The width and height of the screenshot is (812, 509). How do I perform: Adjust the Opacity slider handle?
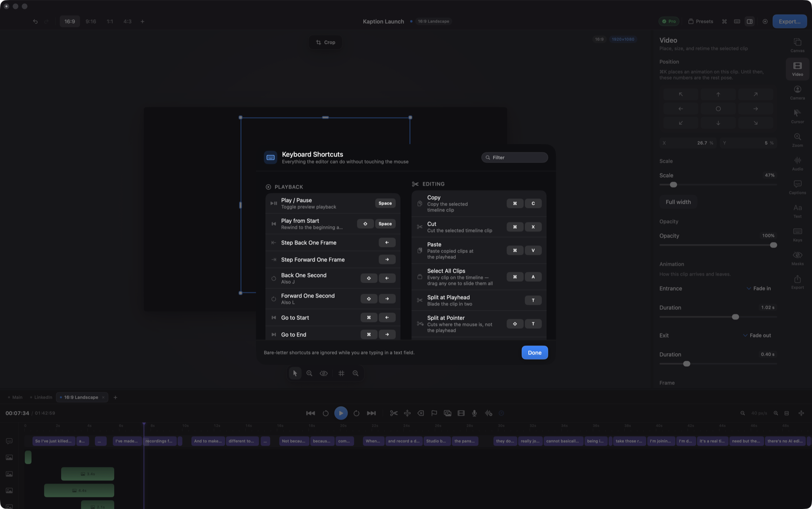pyautogui.click(x=773, y=245)
